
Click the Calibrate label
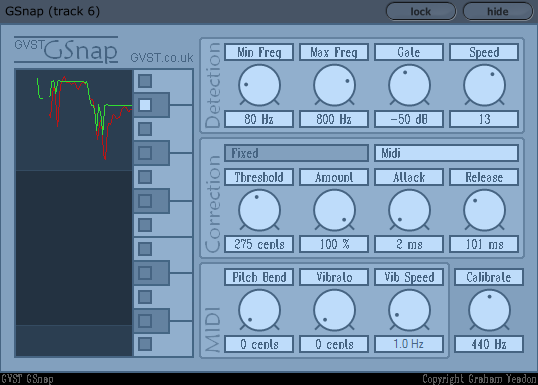pyautogui.click(x=489, y=277)
